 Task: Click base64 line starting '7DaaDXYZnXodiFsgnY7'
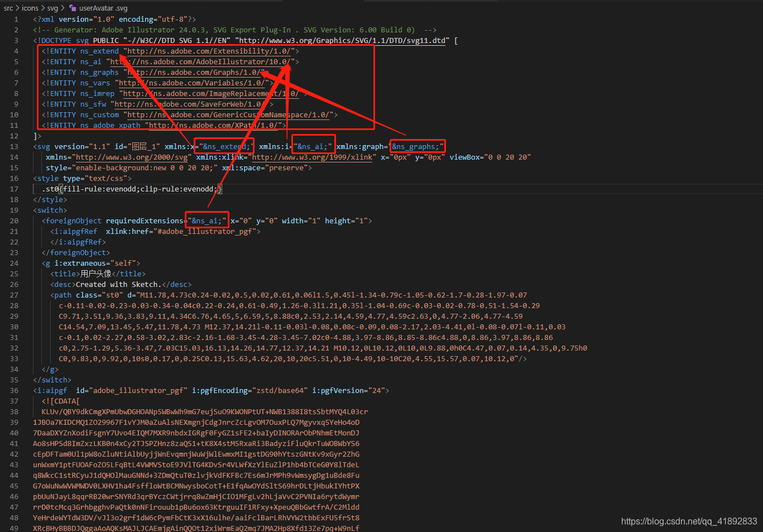tap(196, 433)
